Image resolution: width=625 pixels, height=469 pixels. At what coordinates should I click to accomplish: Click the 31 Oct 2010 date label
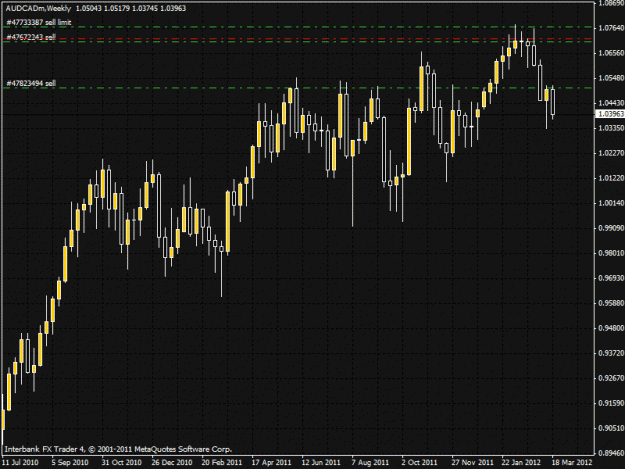point(121,462)
